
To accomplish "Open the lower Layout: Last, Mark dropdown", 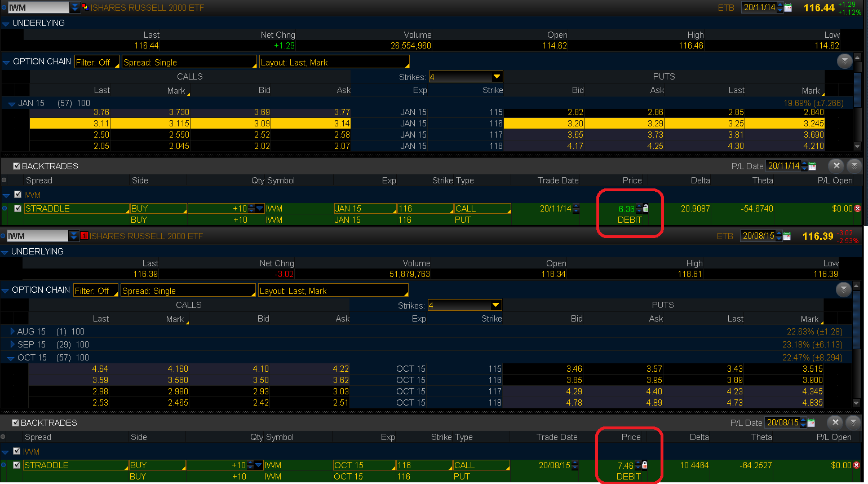I will click(333, 291).
